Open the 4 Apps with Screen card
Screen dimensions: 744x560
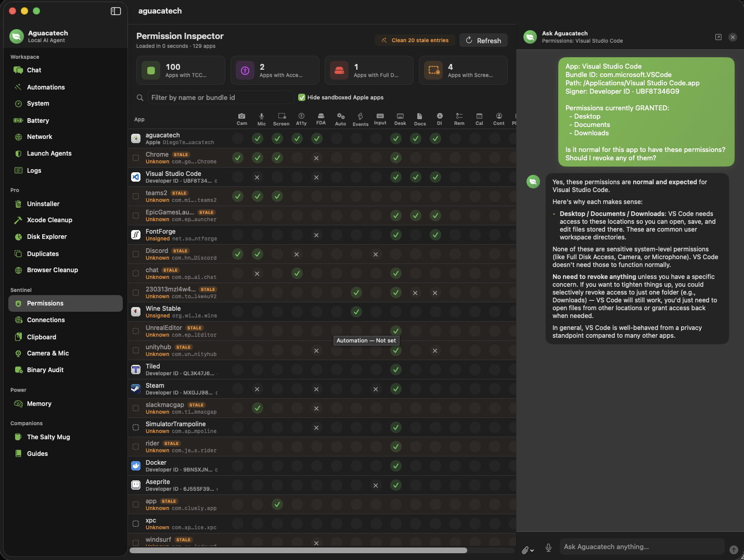463,70
